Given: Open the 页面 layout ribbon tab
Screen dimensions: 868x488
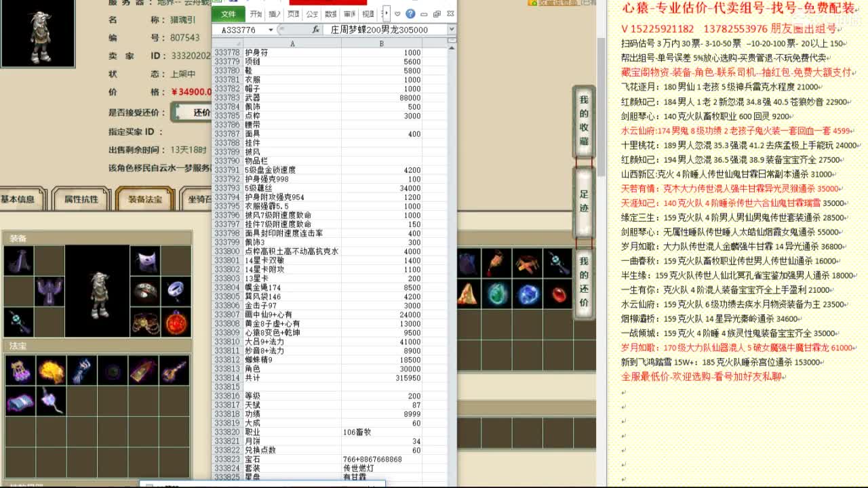Looking at the screenshot, I should pos(293,14).
